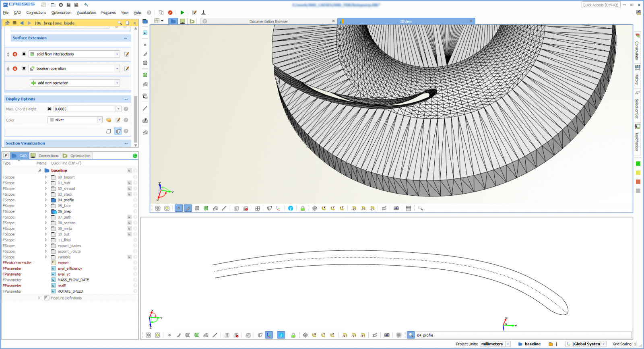Click the green status square on the right sidebar
This screenshot has width=644, height=349.
point(638,164)
